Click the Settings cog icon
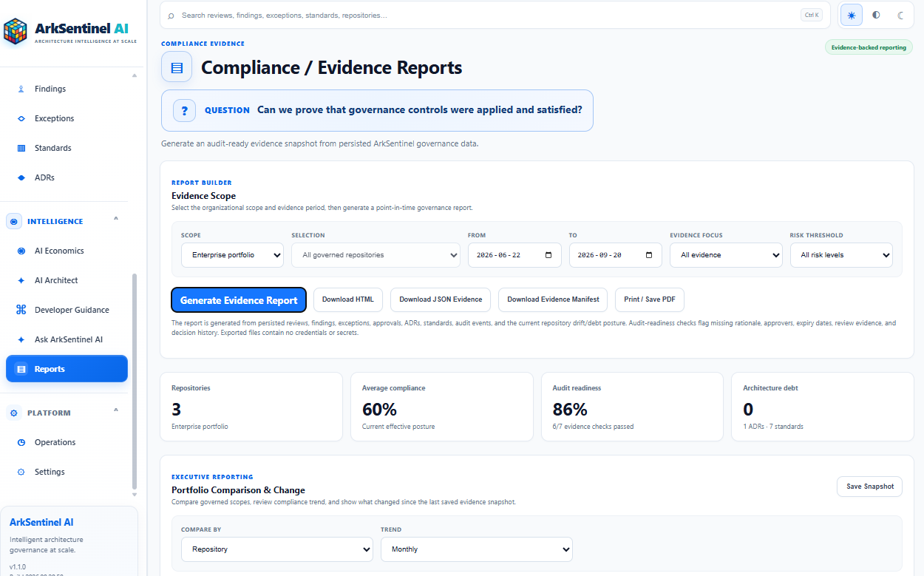924x576 pixels. [21, 472]
